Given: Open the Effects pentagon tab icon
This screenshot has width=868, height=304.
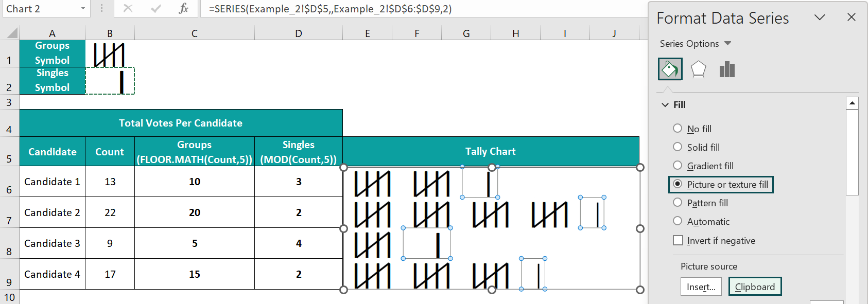Looking at the screenshot, I should click(x=698, y=69).
